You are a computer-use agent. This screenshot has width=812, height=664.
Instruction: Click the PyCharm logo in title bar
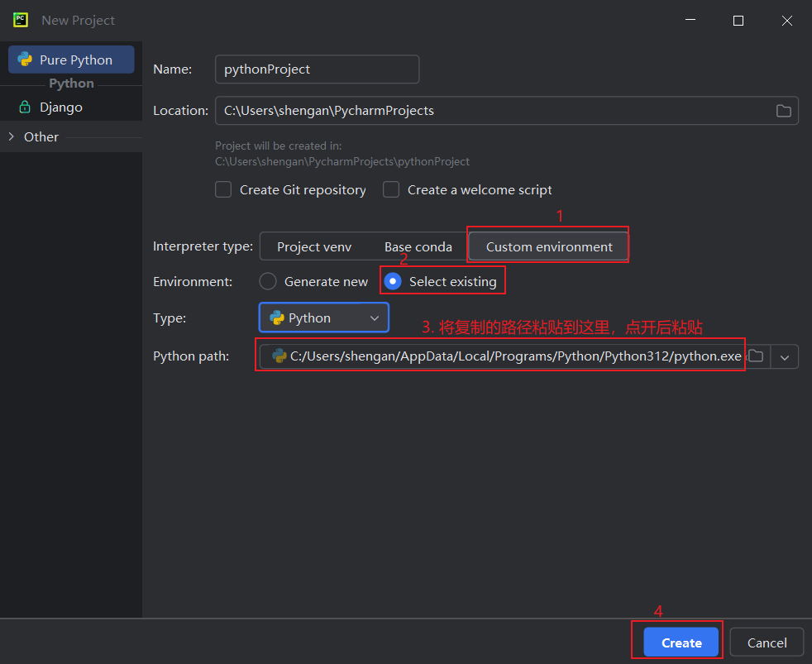click(21, 20)
